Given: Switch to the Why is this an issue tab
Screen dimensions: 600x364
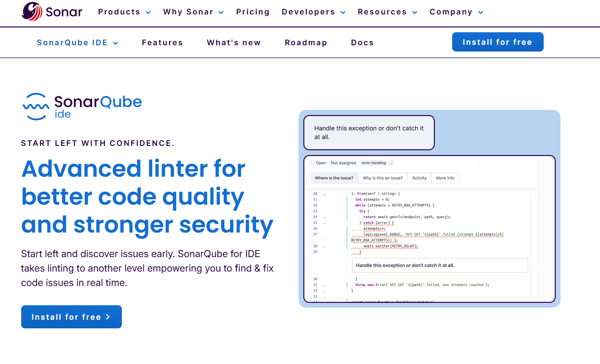Looking at the screenshot, I should click(x=382, y=178).
